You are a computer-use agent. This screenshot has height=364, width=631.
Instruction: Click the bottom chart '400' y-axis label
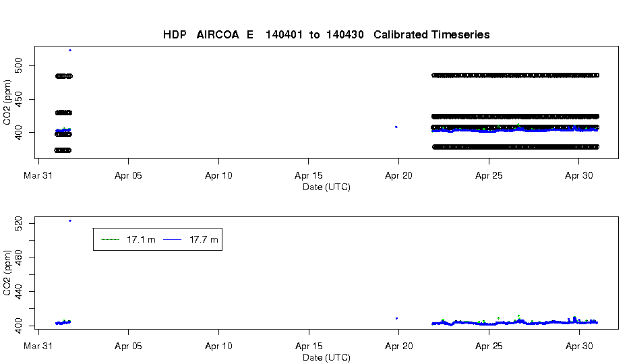[18, 326]
